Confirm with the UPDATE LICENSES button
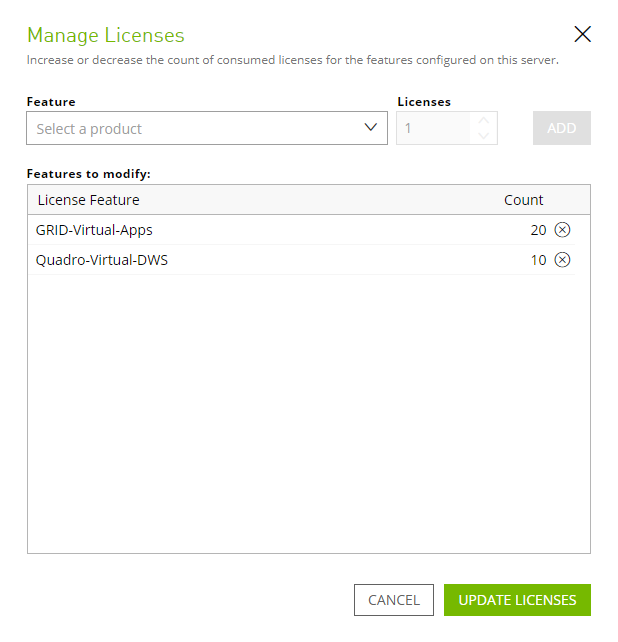 click(517, 600)
